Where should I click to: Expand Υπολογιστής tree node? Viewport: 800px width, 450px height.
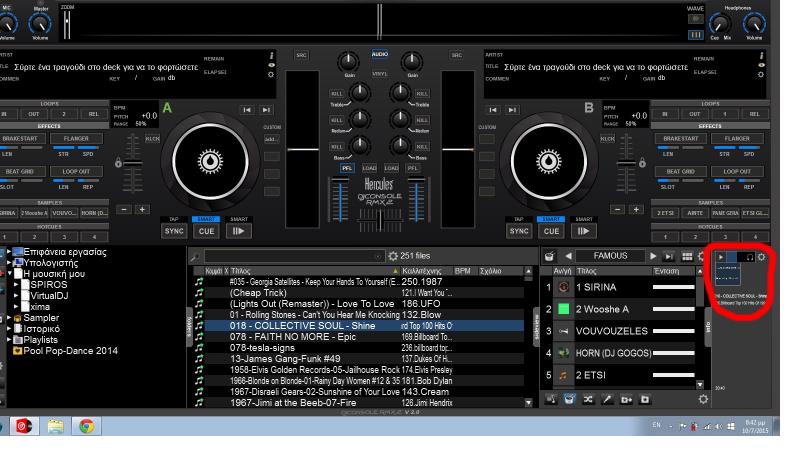tap(9, 263)
